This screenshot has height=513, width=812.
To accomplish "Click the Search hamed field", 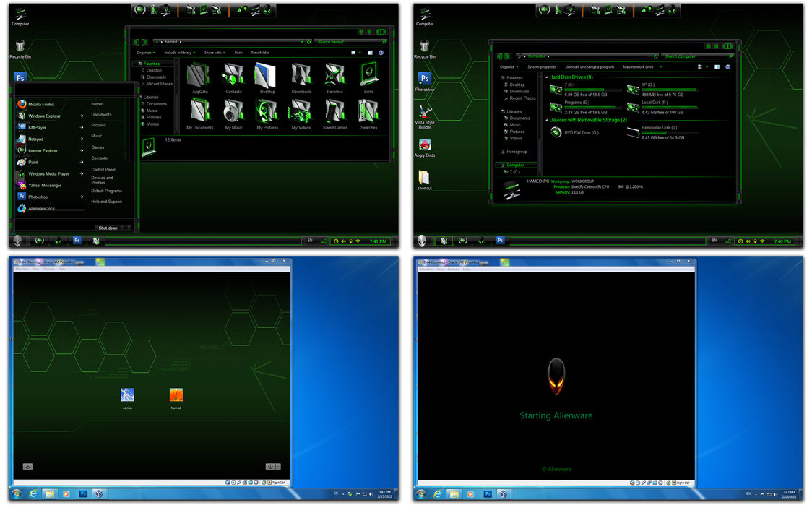I will [x=351, y=42].
